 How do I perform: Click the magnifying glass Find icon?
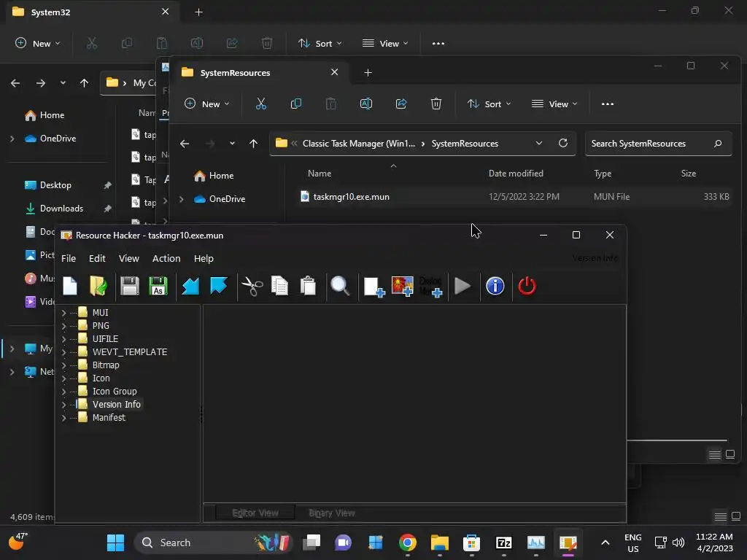pos(340,286)
